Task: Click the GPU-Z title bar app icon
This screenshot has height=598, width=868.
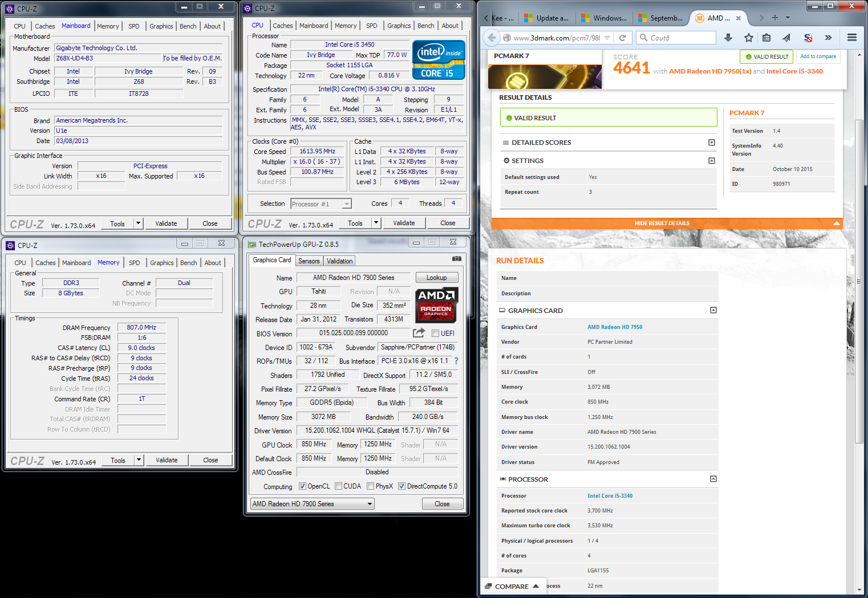Action: click(x=252, y=245)
